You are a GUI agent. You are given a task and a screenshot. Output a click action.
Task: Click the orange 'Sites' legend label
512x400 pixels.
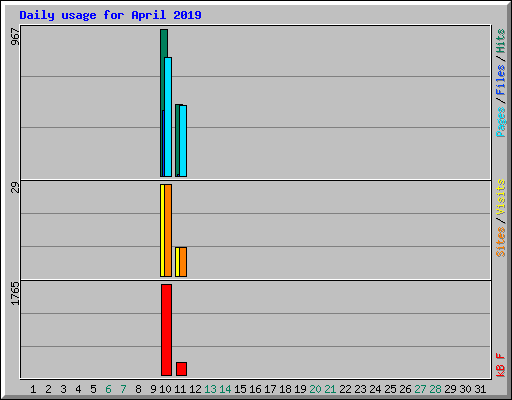501,242
